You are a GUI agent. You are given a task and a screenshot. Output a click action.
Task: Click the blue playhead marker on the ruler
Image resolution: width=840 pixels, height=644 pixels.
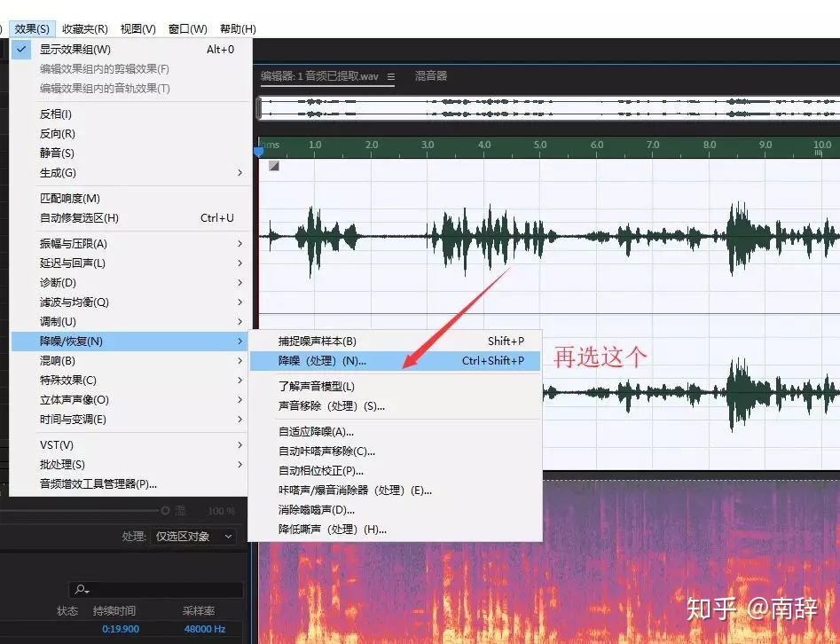259,152
